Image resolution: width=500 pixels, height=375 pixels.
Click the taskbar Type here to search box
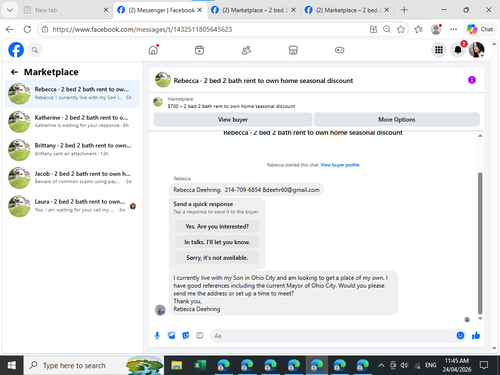click(94, 365)
